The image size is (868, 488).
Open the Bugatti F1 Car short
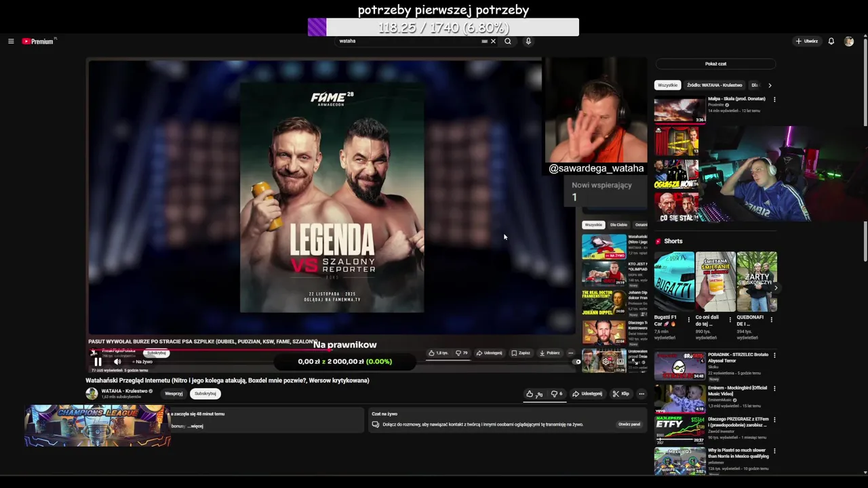point(674,282)
